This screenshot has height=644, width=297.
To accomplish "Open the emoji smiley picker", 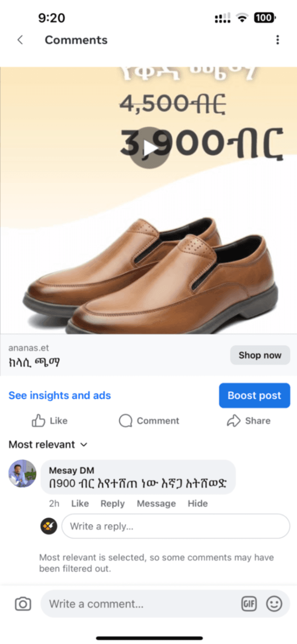I will click(x=274, y=604).
